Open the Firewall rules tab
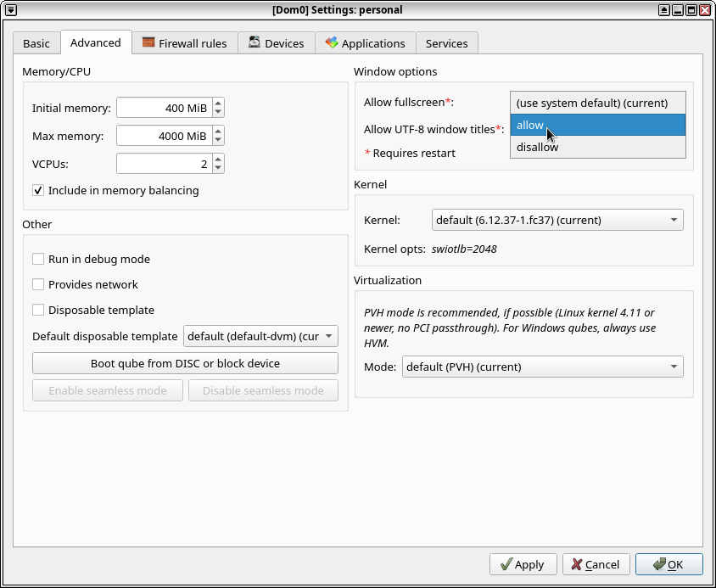This screenshot has height=588, width=716. click(184, 43)
